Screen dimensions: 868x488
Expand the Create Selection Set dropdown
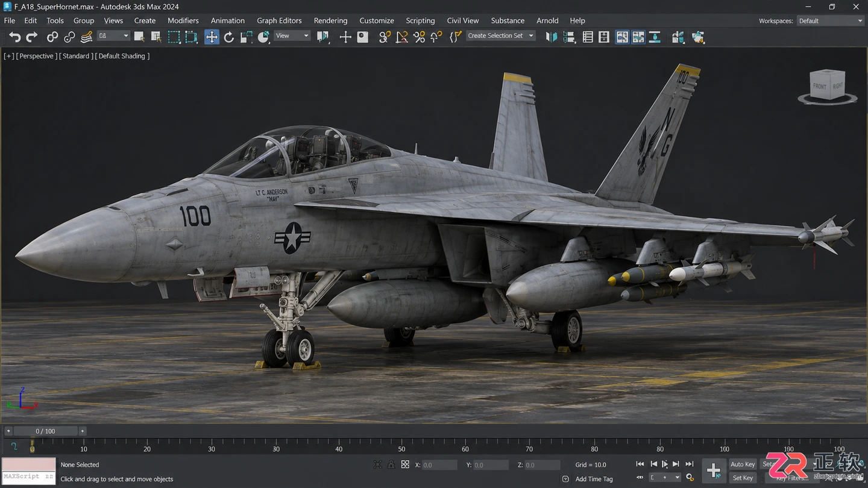click(501, 36)
